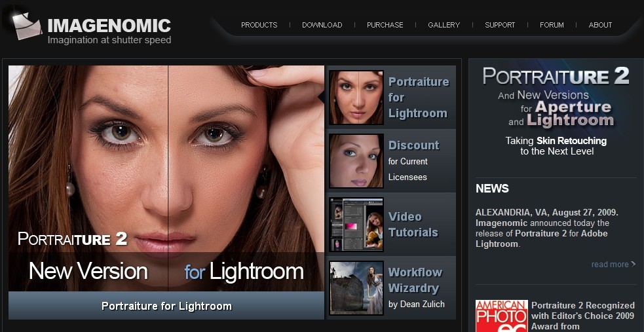The width and height of the screenshot is (644, 332).
Task: Open Discount for Current Licensees link
Action: point(413,161)
